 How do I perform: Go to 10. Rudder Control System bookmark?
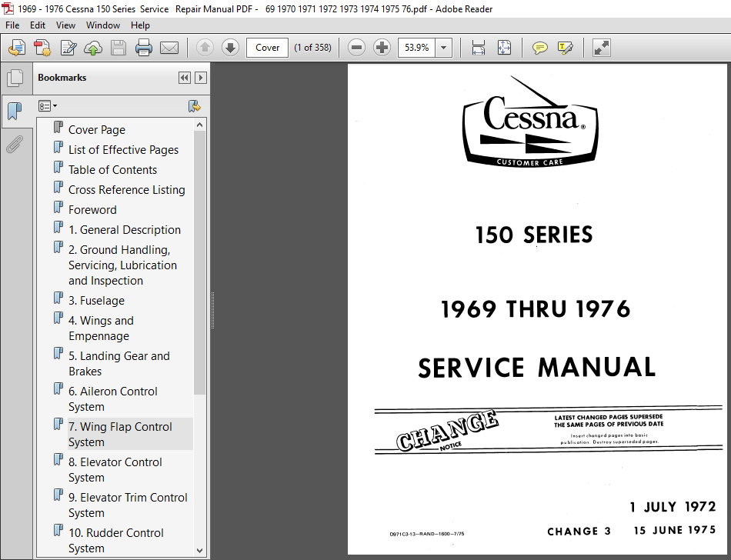pyautogui.click(x=116, y=541)
